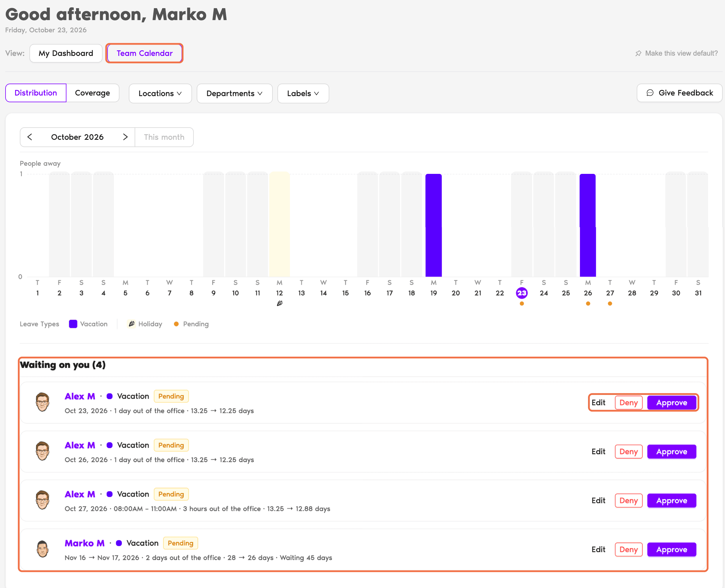The height and width of the screenshot is (588, 725).
Task: Approve Marko M's Nov 16 vacation request
Action: [x=671, y=549]
